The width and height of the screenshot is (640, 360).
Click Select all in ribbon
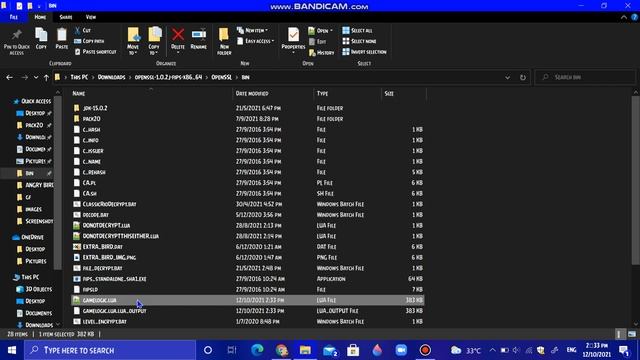pos(357,31)
